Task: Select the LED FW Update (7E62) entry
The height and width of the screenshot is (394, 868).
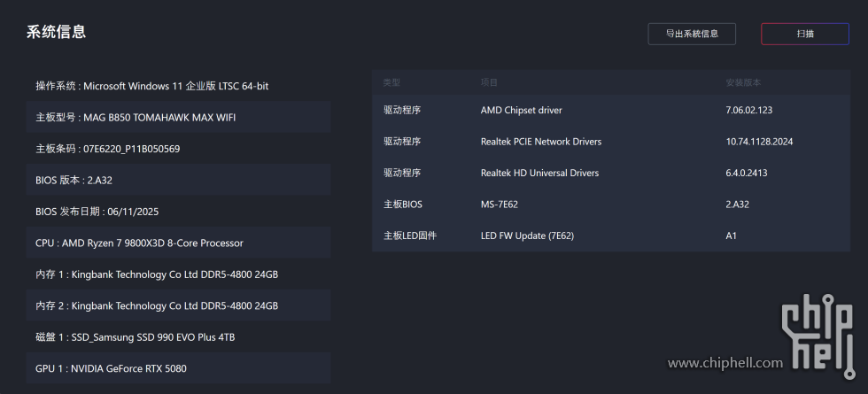Action: [527, 236]
